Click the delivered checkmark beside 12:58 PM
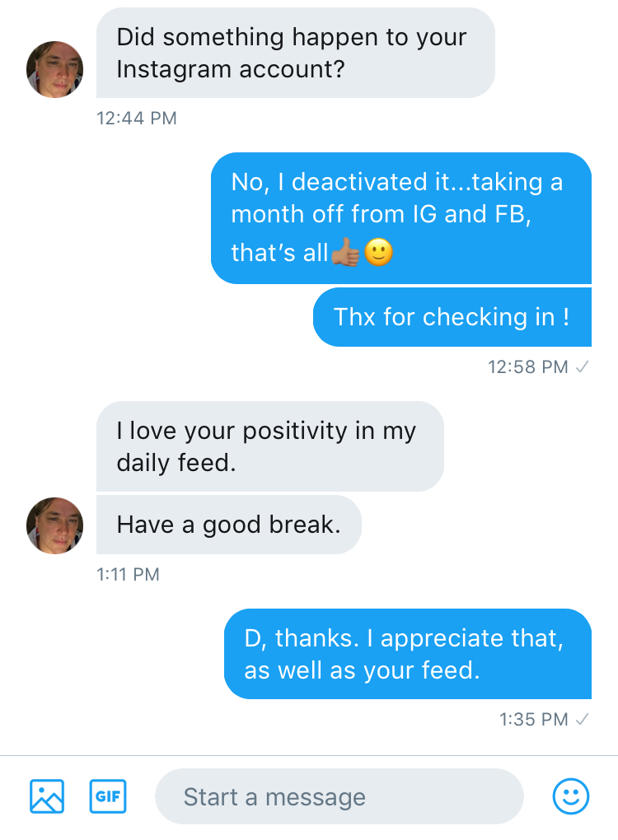Viewport: 618px width, 840px height. click(x=582, y=367)
